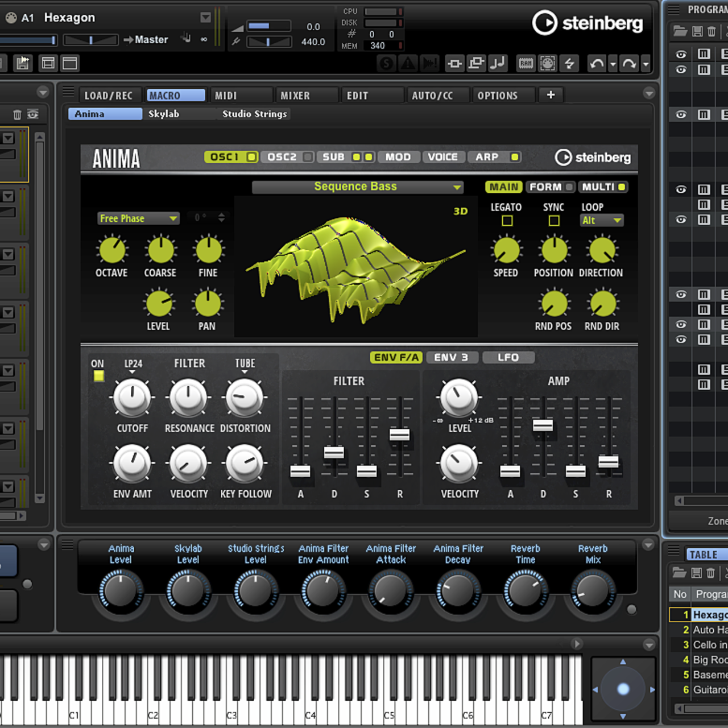Enable the Legato checkbox
The height and width of the screenshot is (728, 728).
coord(507,221)
